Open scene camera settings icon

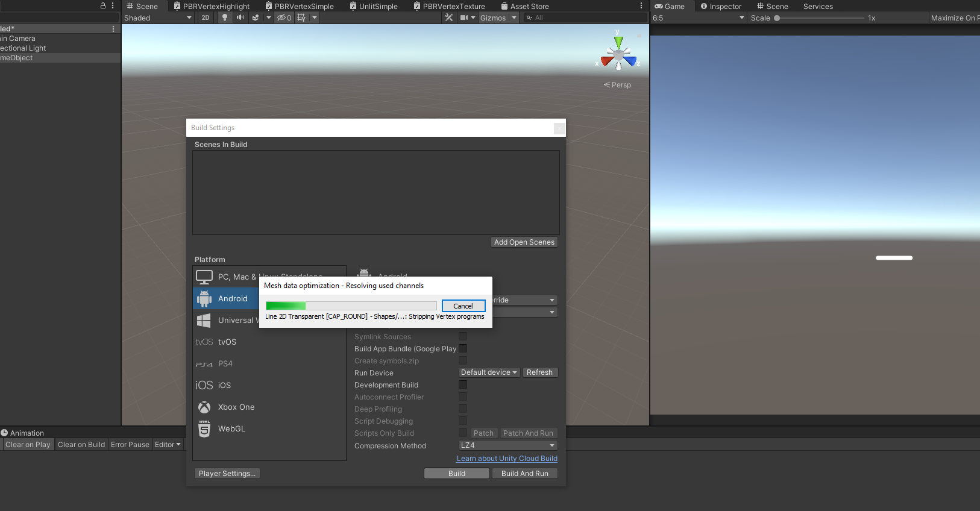pos(464,17)
